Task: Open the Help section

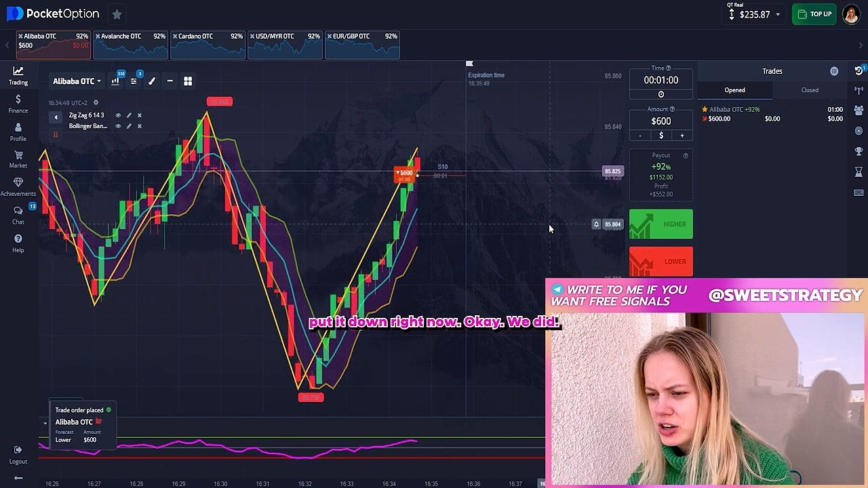Action: click(18, 243)
